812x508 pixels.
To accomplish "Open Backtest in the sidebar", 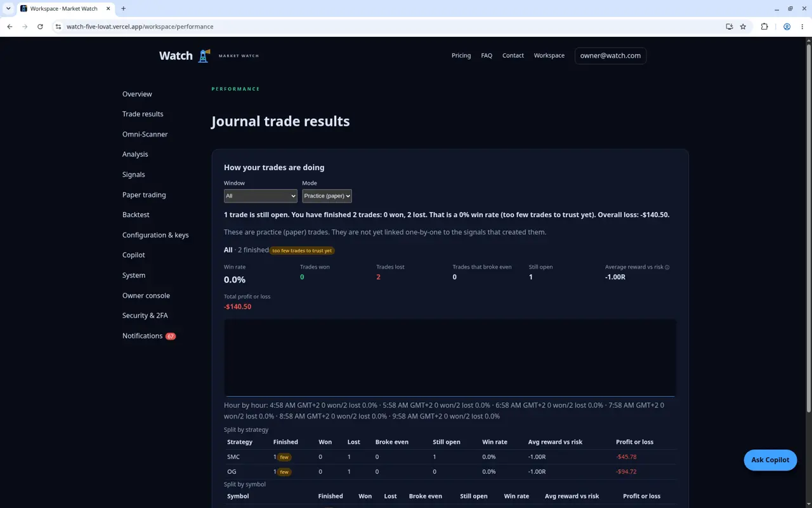I will tap(136, 215).
